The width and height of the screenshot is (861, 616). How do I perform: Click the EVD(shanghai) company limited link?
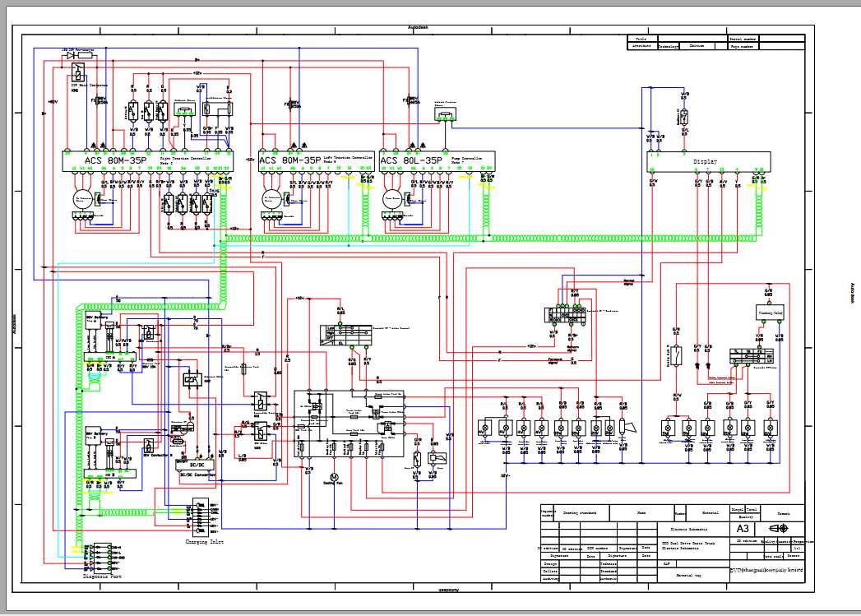point(766,570)
